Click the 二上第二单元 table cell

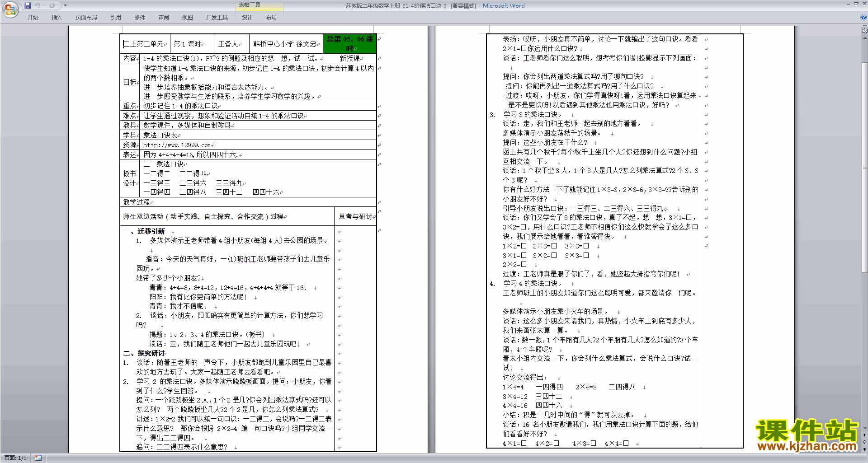tap(145, 44)
